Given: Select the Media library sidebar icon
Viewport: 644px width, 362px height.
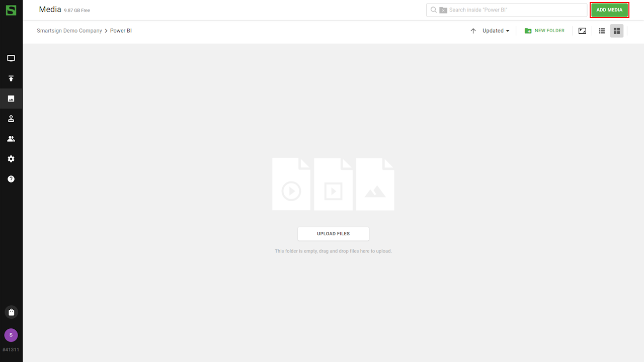Looking at the screenshot, I should coord(11,99).
